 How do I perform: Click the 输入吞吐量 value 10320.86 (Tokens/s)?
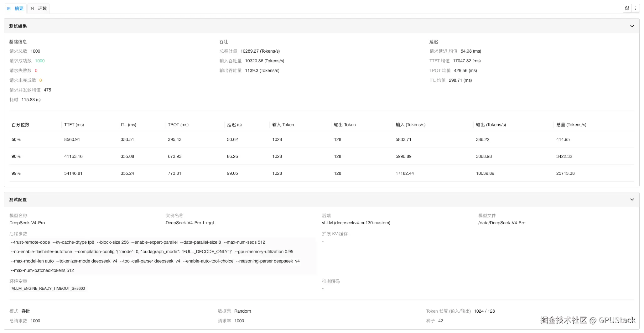coord(264,61)
